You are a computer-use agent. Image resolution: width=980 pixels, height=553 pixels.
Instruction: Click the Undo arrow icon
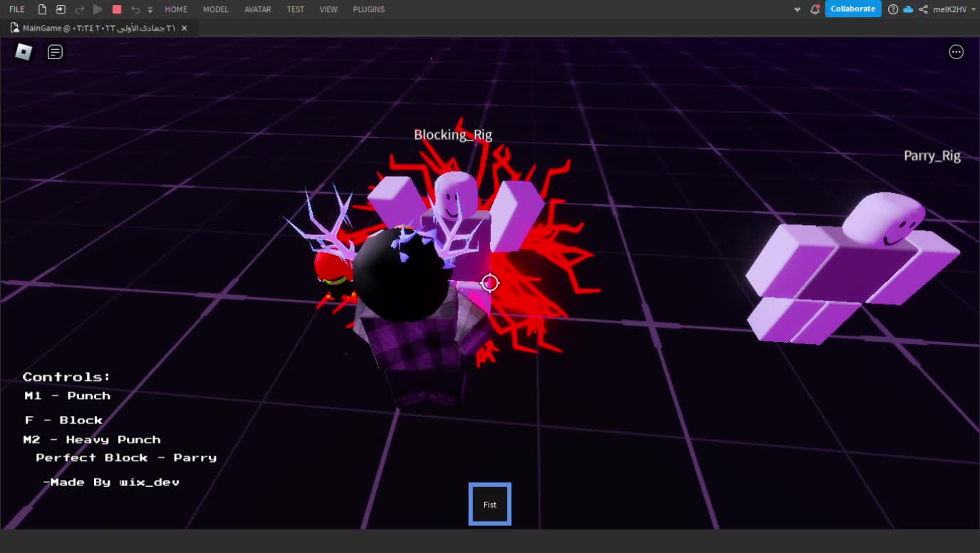(135, 9)
